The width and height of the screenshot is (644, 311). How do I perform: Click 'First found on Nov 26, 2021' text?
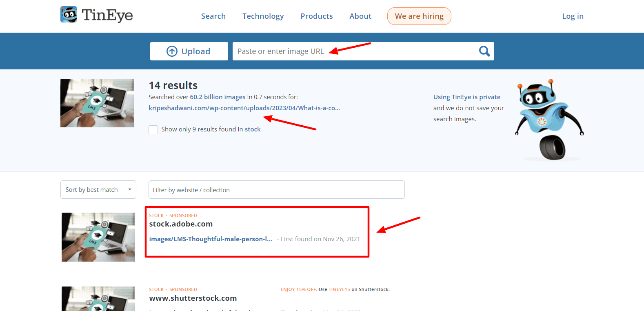coord(320,239)
